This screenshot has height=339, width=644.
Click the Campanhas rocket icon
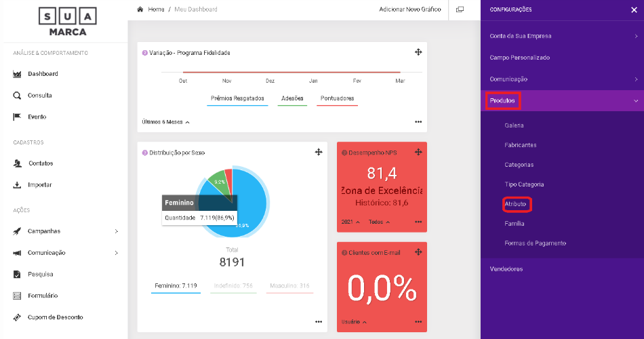[x=18, y=231]
